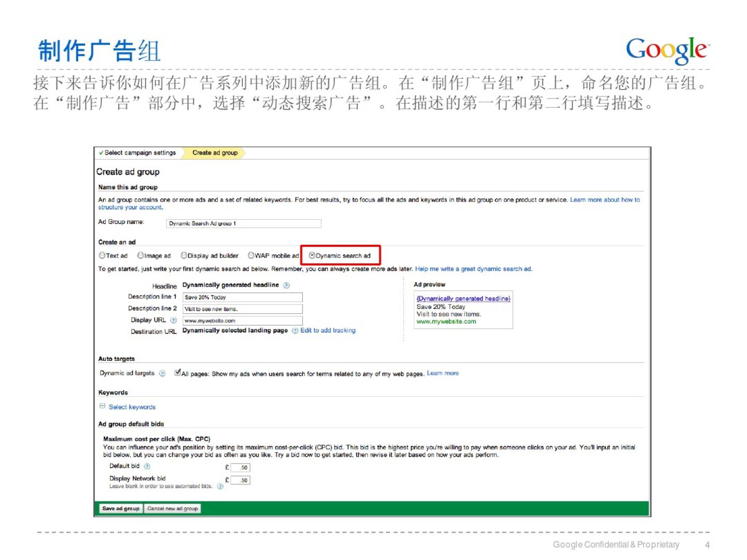Viewport: 747px width, 560px height.
Task: Click help icon below Display Network bid
Action: pos(220,486)
